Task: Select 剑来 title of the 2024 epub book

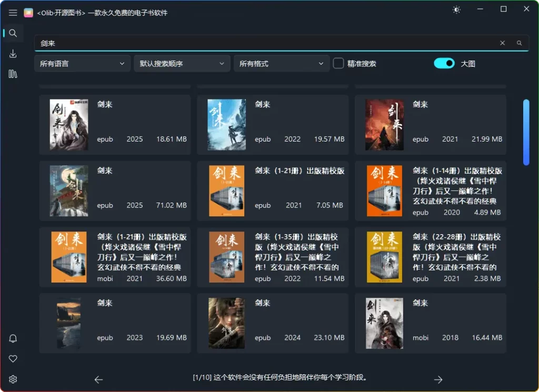Action: pyautogui.click(x=262, y=303)
